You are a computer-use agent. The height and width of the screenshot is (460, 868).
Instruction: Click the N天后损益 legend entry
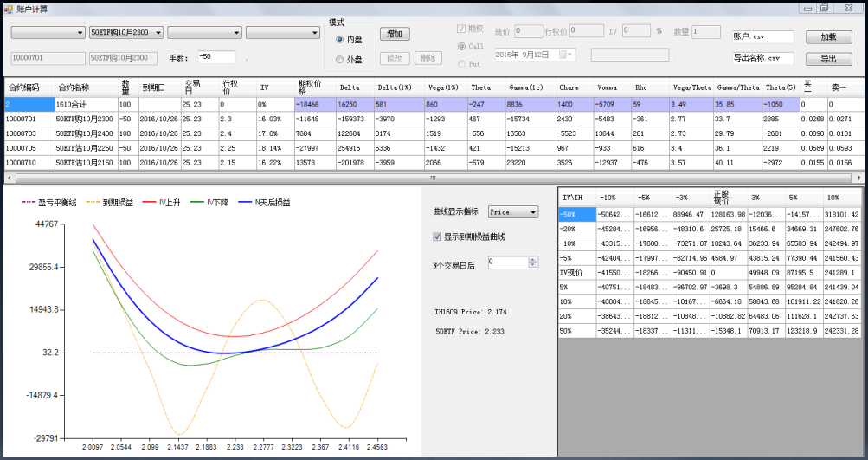tap(264, 203)
